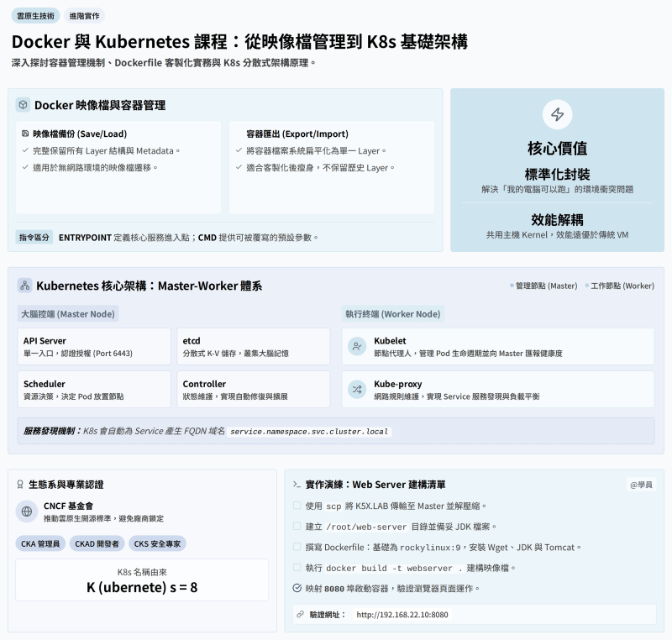Click the cube icon beside Docker 映像檔與容器管理
The width and height of the screenshot is (672, 640).
click(x=24, y=105)
